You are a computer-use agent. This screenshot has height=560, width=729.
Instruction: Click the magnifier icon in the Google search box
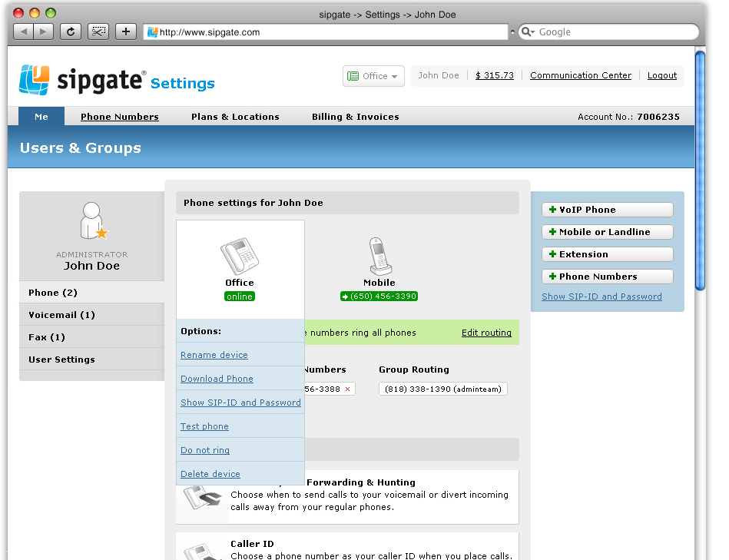(x=525, y=31)
